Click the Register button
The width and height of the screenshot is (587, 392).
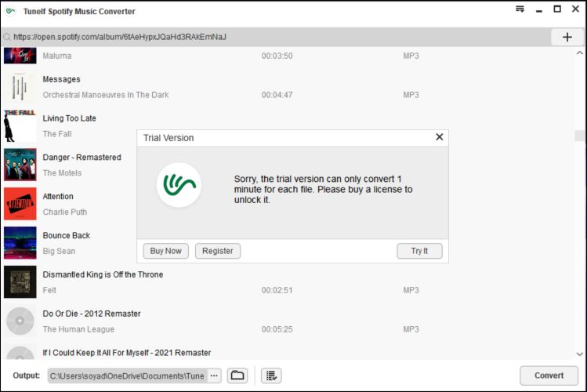218,251
